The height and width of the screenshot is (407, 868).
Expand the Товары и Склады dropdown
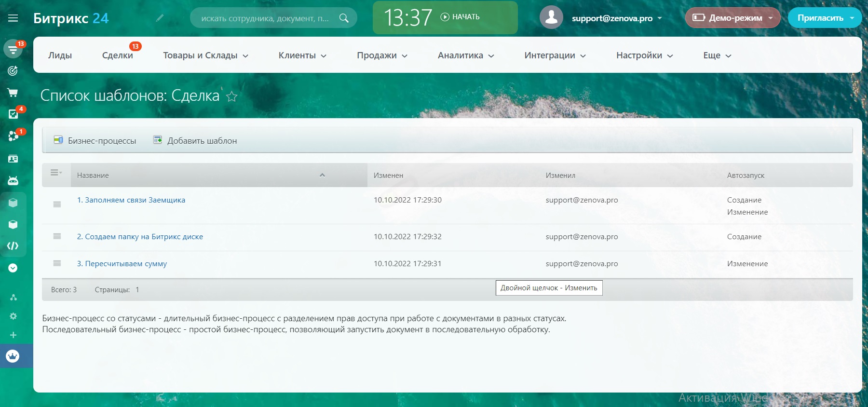[205, 55]
